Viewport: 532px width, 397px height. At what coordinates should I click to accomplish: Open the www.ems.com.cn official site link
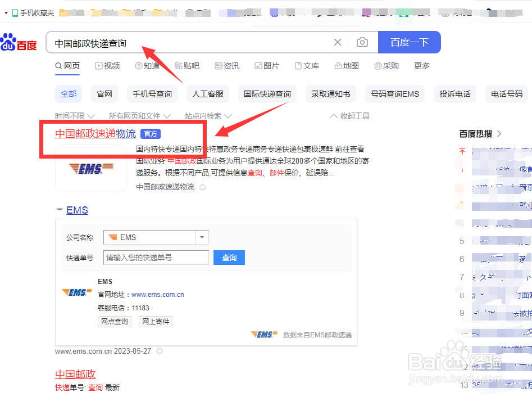(x=158, y=295)
